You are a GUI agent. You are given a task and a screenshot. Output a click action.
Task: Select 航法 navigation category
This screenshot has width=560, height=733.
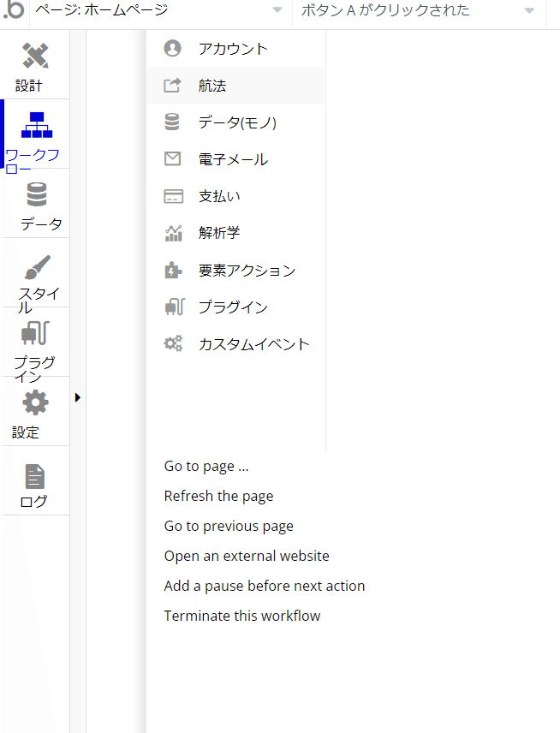[x=236, y=85]
